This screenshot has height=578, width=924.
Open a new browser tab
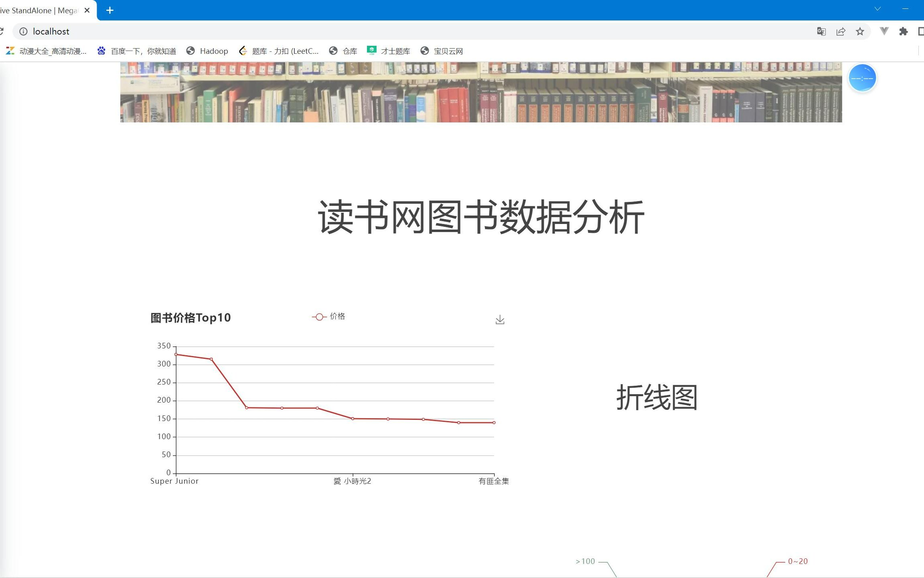click(110, 10)
